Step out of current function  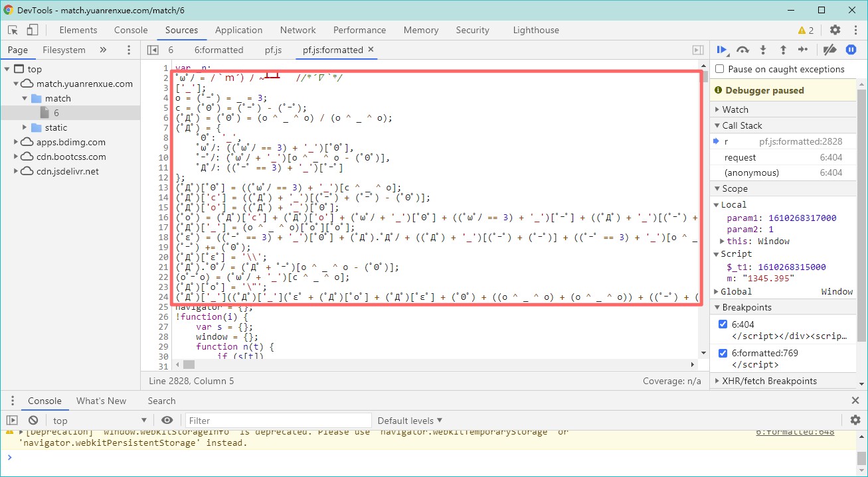[x=783, y=50]
